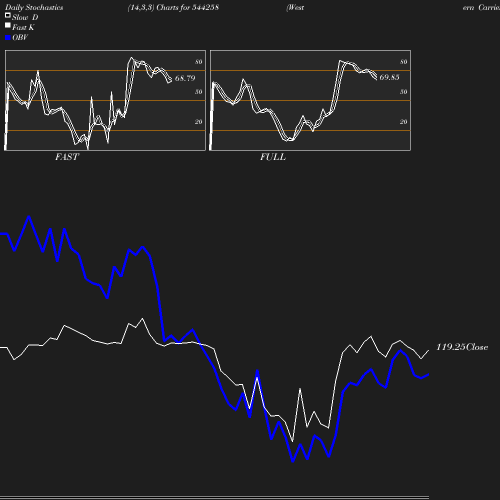Click the 20 axis label in FAST chart

click(x=199, y=122)
